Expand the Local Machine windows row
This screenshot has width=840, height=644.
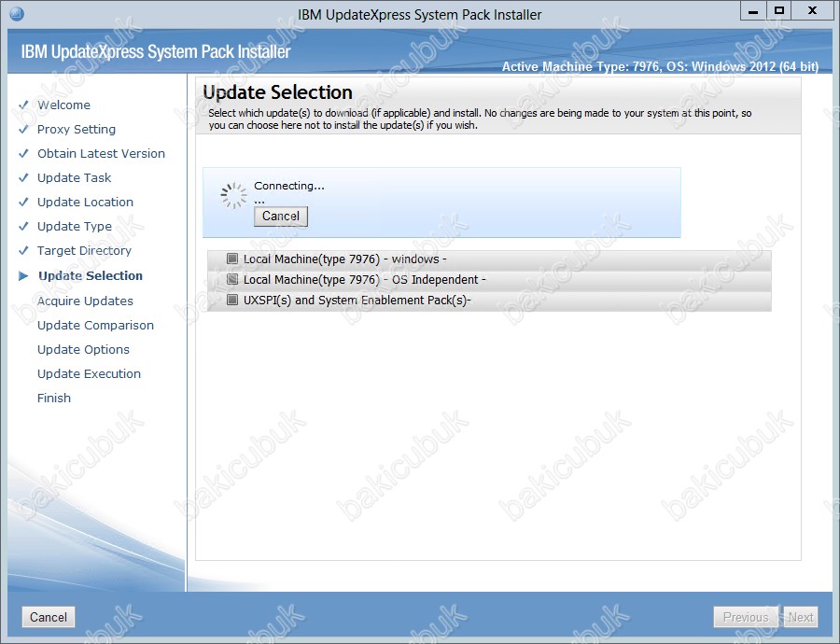pyautogui.click(x=489, y=259)
